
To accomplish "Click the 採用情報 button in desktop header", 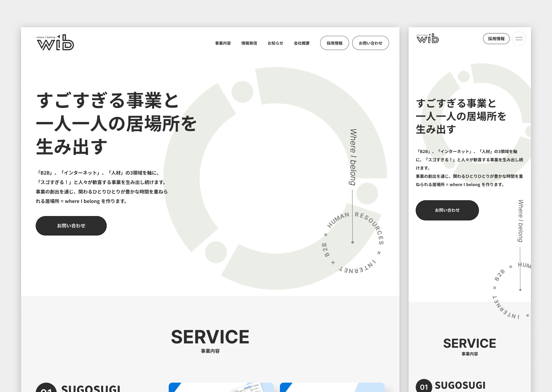I will click(x=334, y=43).
